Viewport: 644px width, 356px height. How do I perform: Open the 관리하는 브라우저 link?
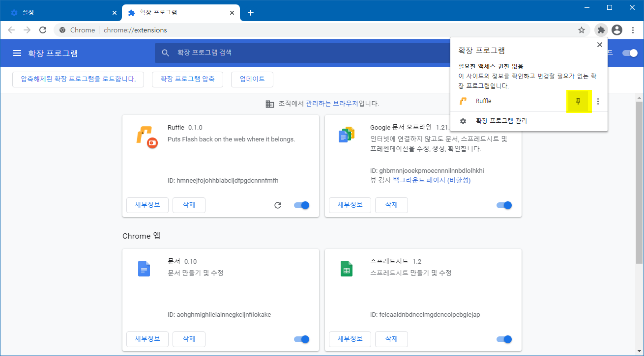332,104
